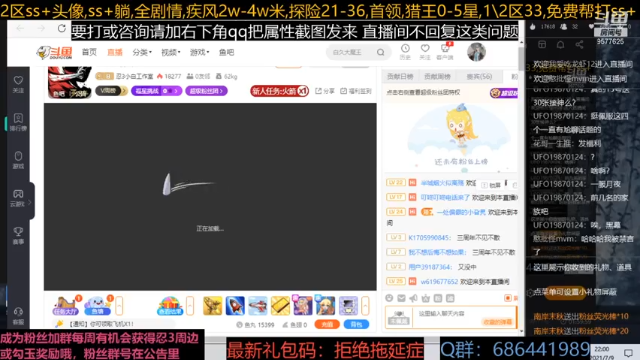Open 游戏 games in left sidebar

[x=18, y=160]
